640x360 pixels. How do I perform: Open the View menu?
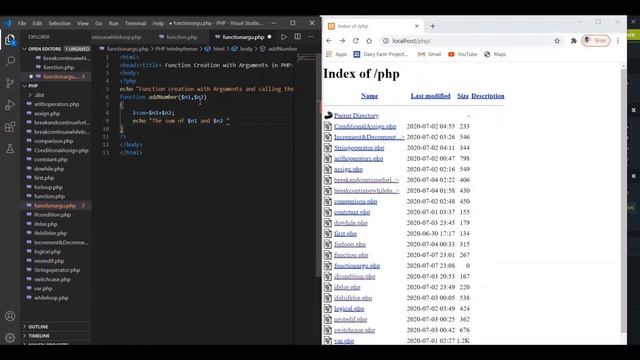coord(83,23)
